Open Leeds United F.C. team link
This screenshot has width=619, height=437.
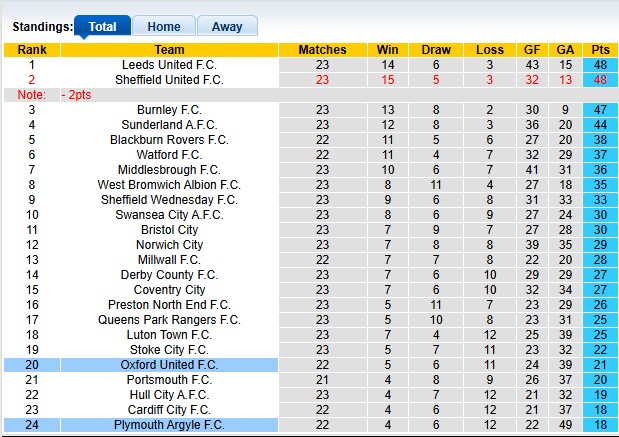point(169,65)
